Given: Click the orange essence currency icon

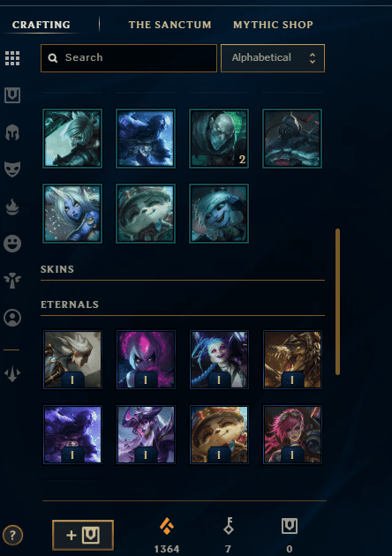Looking at the screenshot, I should coord(167,526).
